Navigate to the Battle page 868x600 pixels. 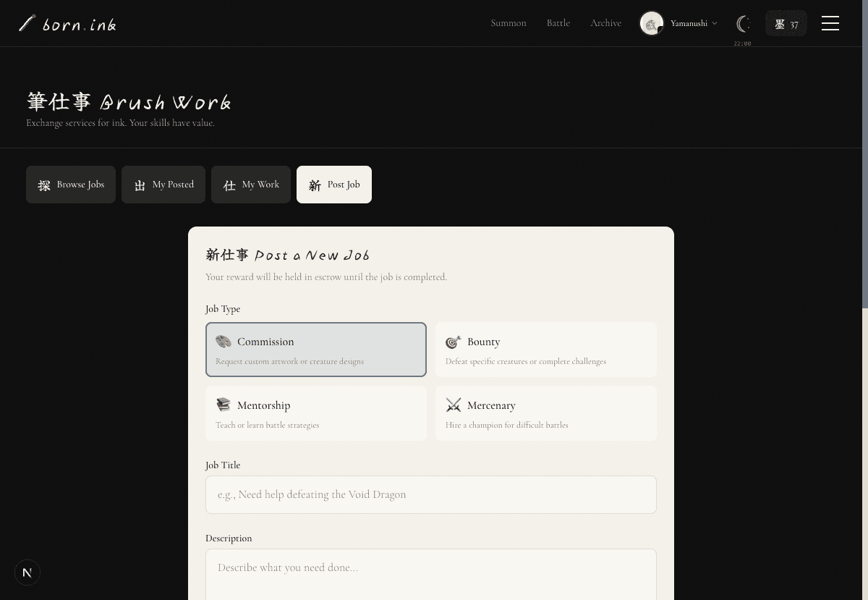[x=558, y=23]
